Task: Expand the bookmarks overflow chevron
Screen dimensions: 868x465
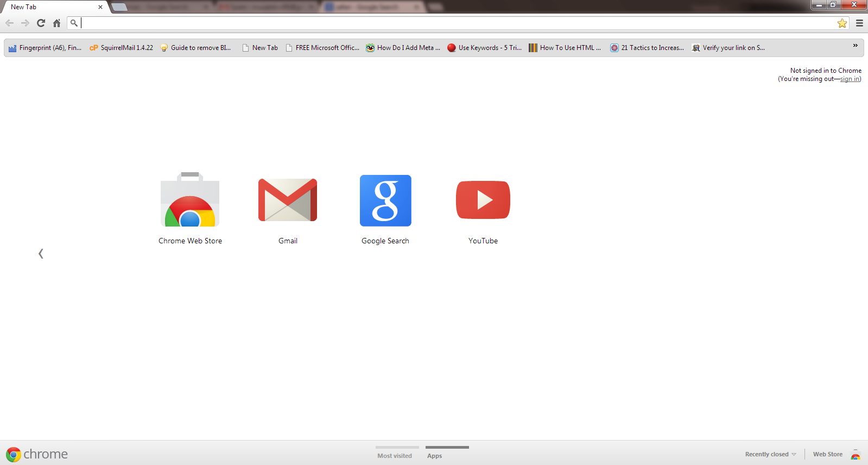Action: (x=855, y=46)
